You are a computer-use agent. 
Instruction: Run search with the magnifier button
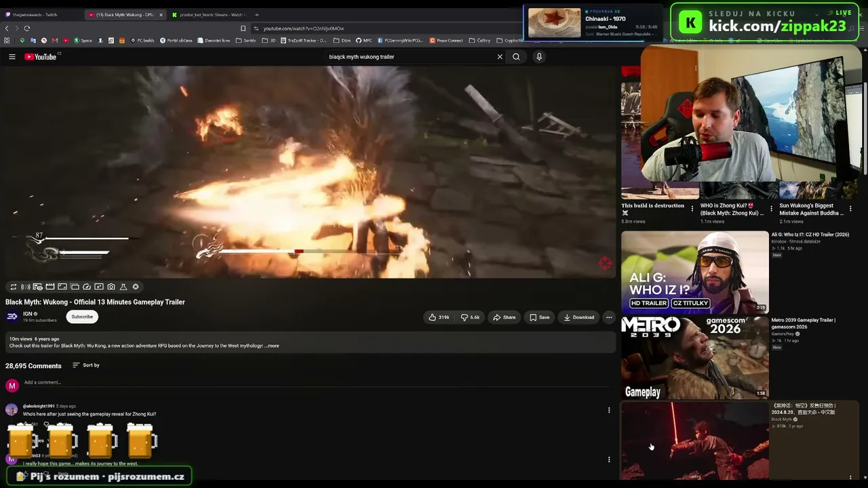(516, 57)
